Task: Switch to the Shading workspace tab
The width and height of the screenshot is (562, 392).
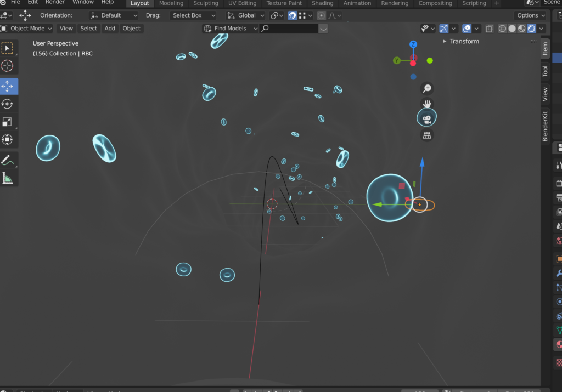Action: [322, 3]
